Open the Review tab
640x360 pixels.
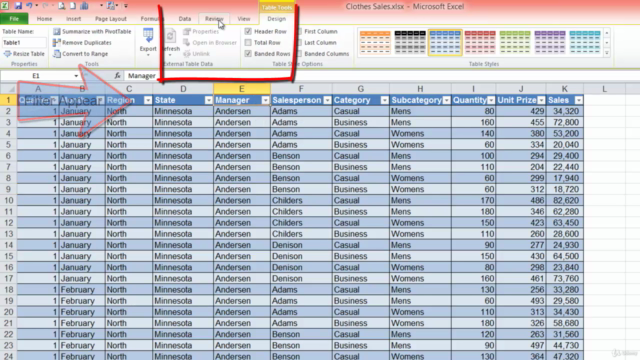(214, 19)
